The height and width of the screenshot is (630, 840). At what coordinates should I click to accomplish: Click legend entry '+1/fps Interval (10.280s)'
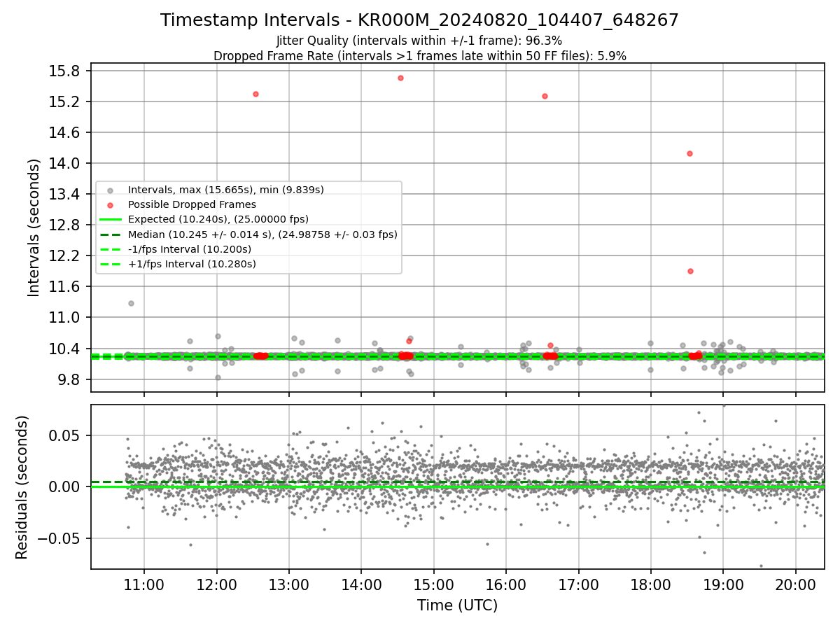click(192, 264)
